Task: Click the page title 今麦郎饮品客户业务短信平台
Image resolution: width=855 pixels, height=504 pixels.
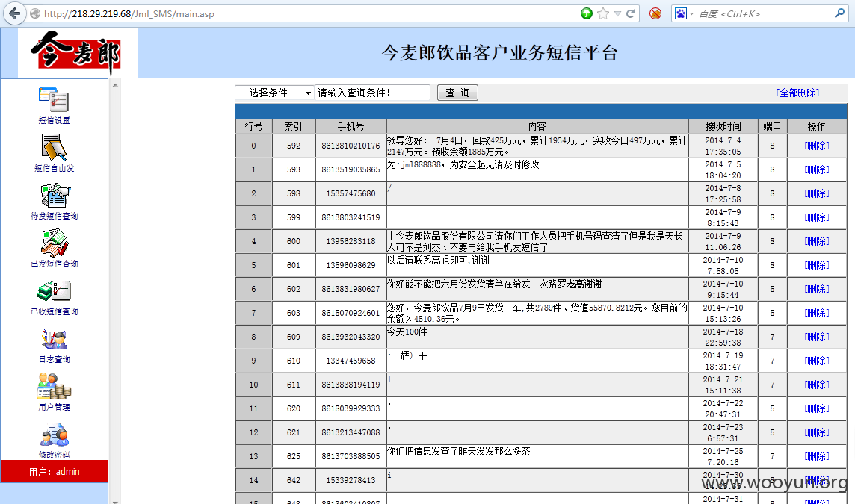Action: coord(499,53)
